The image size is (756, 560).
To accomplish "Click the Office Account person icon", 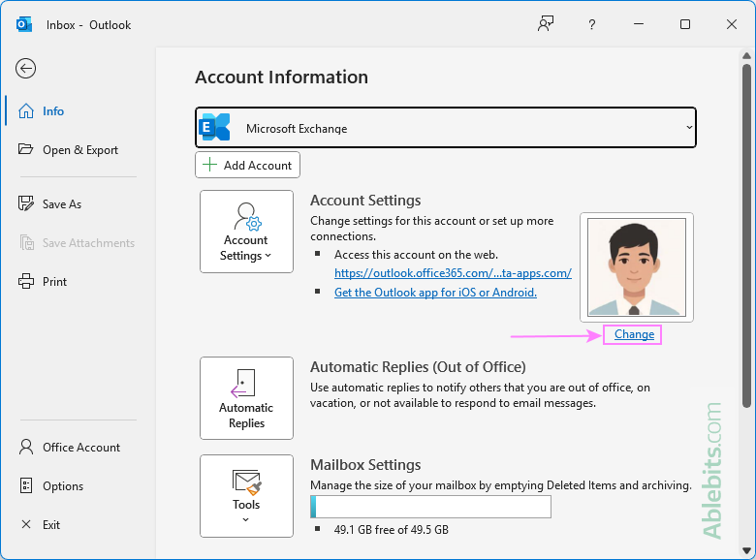I will 26,447.
